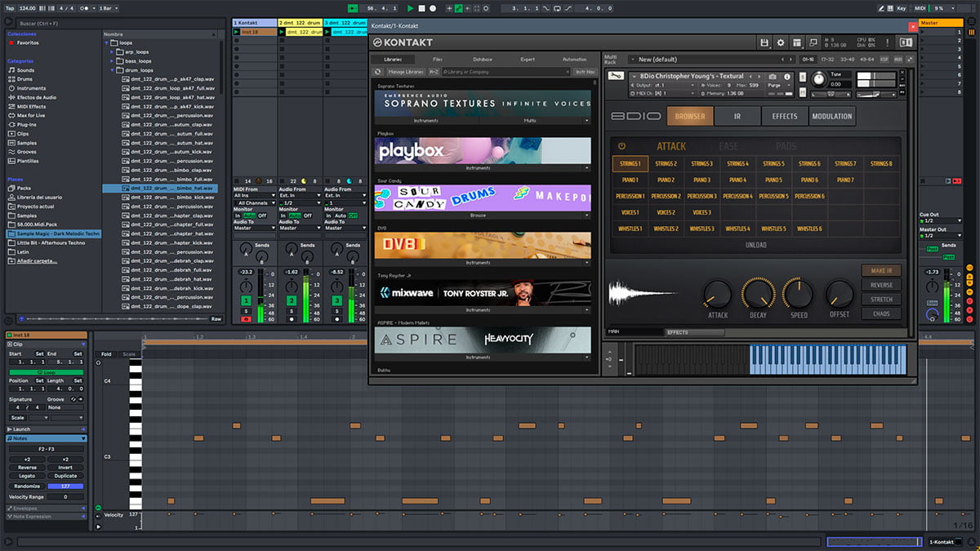Click the Manage Libraries button

(x=405, y=72)
